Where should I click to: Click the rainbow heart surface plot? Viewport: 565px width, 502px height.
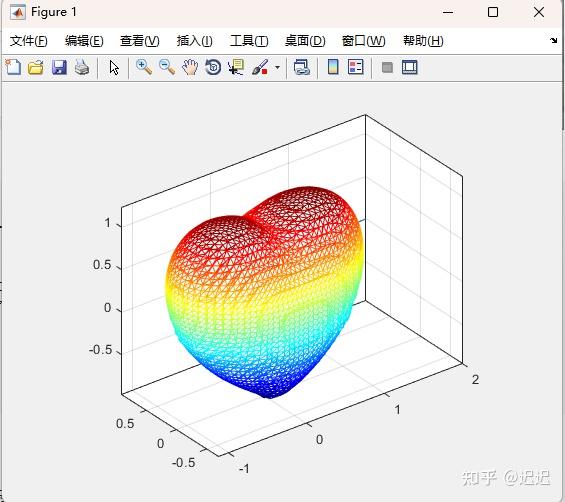(264, 292)
